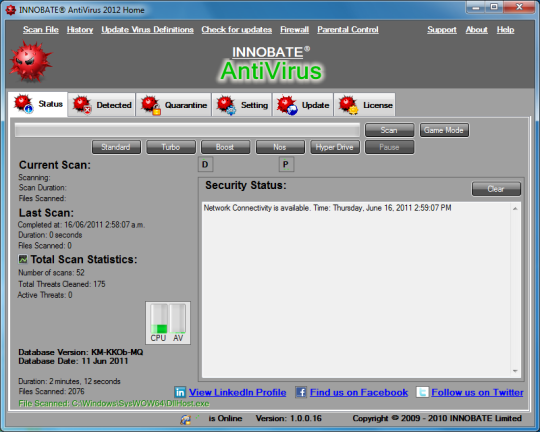Click the LinkedIn icon

(x=180, y=392)
